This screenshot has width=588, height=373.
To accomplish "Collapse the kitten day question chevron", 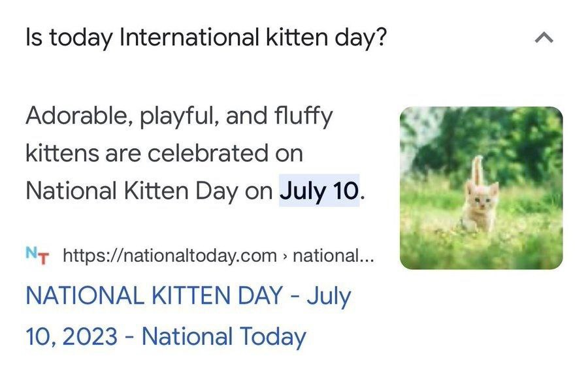I will click(x=544, y=39).
